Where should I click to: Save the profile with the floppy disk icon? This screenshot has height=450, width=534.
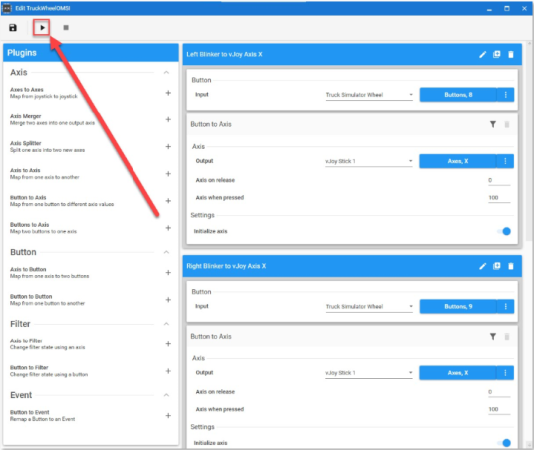[13, 28]
